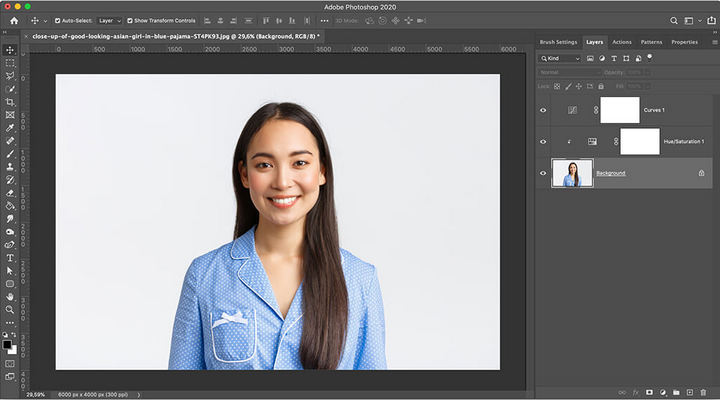Switch to the Brush Settings tab
This screenshot has width=720, height=400.
click(x=558, y=42)
